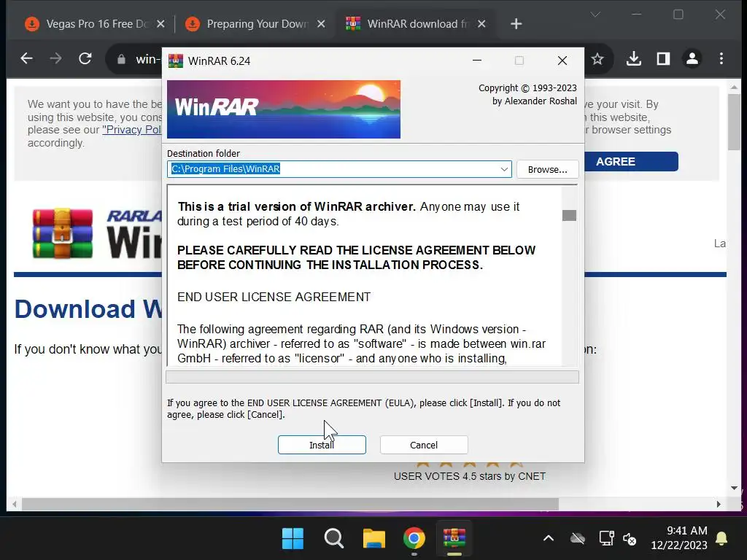The width and height of the screenshot is (747, 560).
Task: Click the Install button in WinRAR setup
Action: (x=322, y=445)
